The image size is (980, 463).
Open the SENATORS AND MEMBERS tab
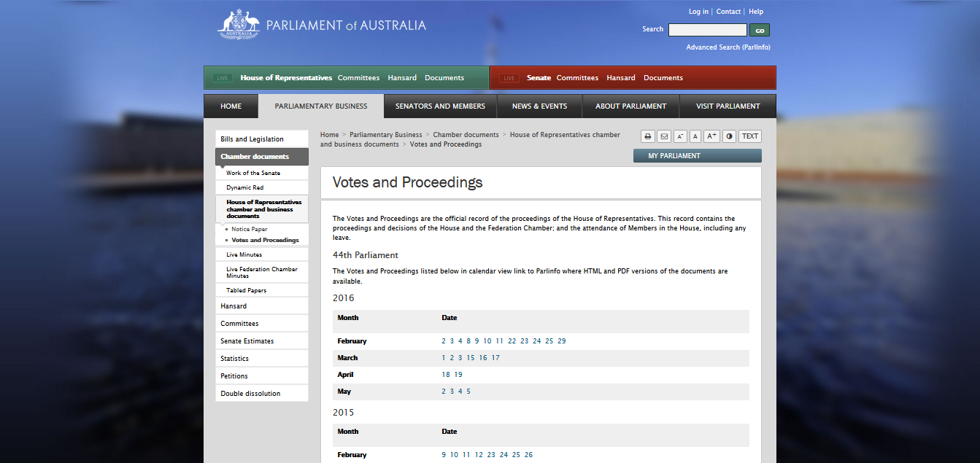(x=440, y=106)
